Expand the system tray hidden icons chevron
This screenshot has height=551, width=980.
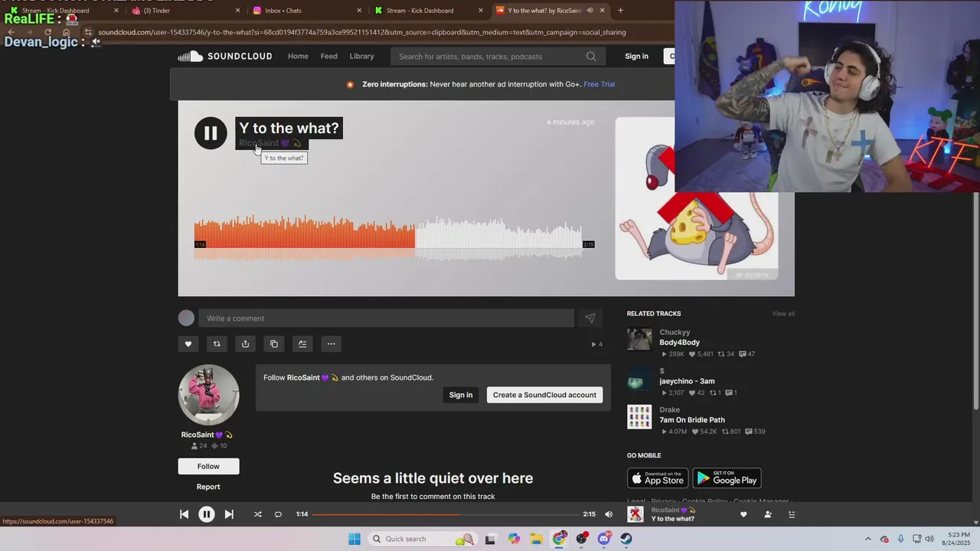point(867,539)
